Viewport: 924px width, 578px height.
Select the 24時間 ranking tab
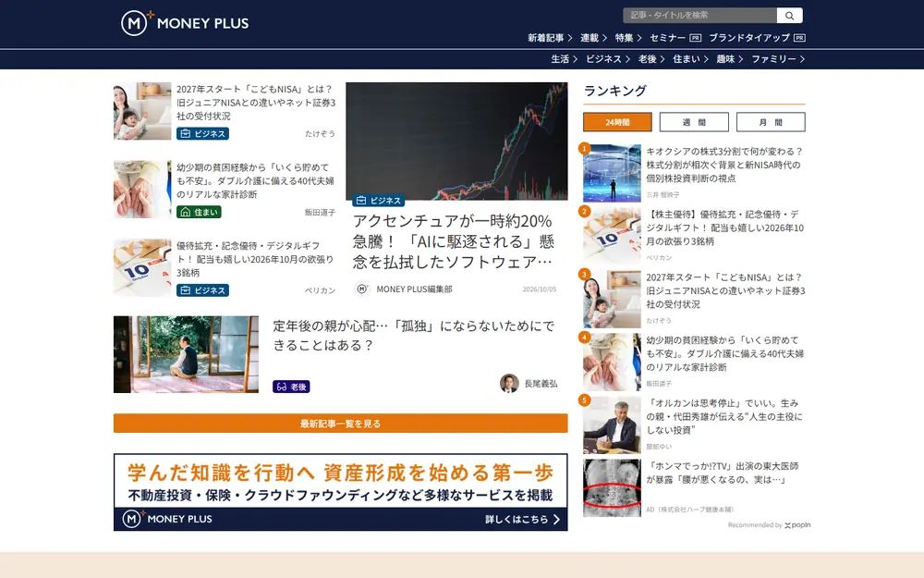point(617,122)
